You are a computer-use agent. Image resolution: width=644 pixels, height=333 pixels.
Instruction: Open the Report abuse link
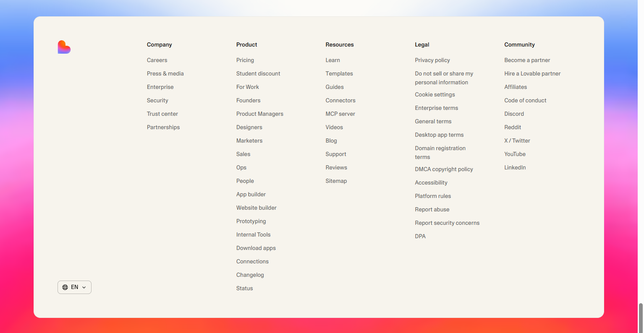[432, 210]
